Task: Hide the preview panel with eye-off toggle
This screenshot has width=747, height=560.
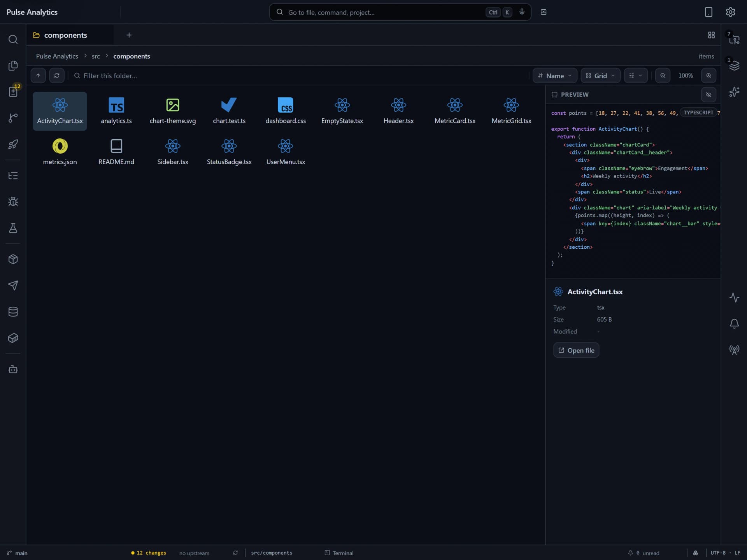Action: (x=708, y=95)
